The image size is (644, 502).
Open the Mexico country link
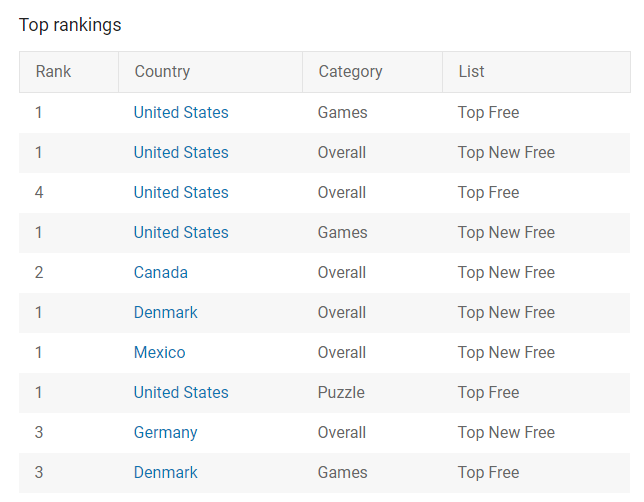click(160, 353)
